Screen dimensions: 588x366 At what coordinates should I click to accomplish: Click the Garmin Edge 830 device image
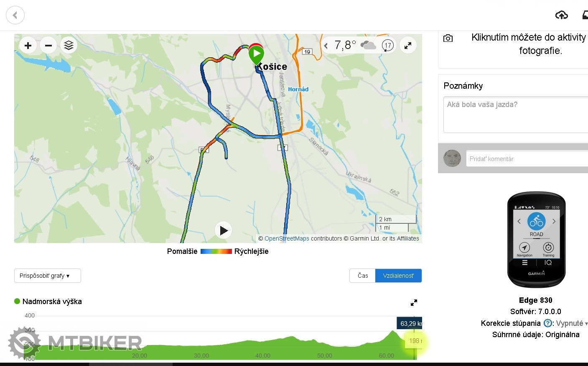(536, 240)
